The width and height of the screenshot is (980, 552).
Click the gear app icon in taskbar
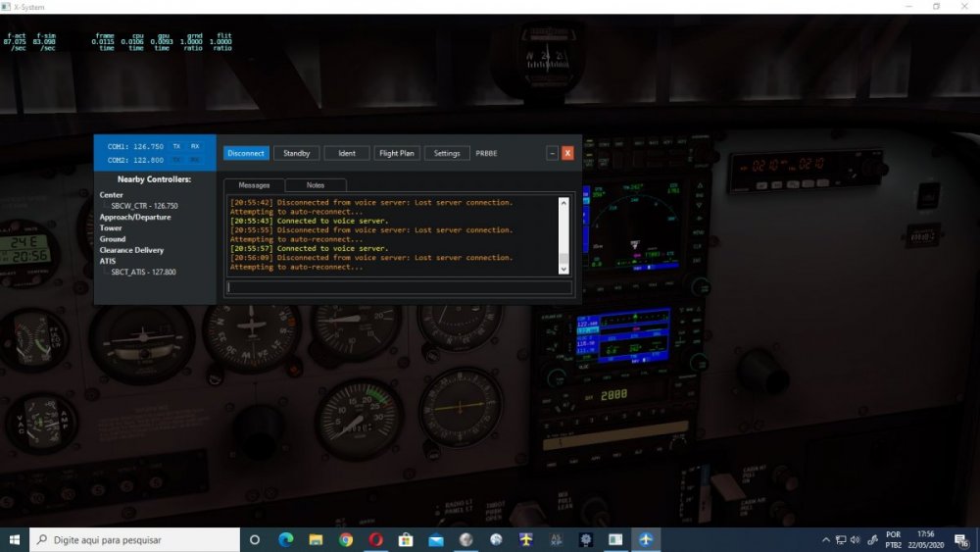click(586, 539)
